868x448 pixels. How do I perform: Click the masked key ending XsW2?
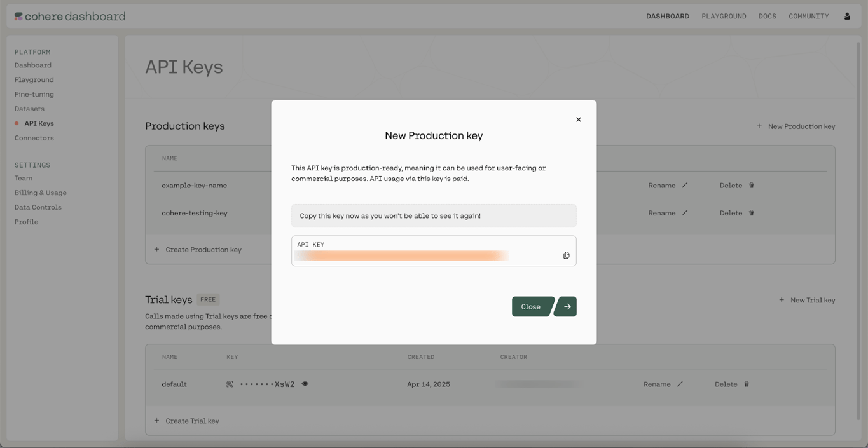267,384
